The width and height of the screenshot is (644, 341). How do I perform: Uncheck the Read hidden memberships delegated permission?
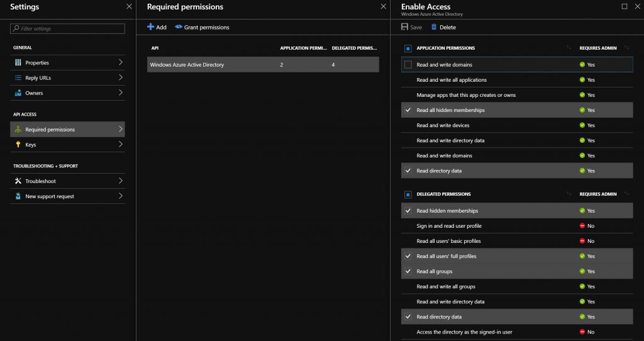tap(408, 211)
